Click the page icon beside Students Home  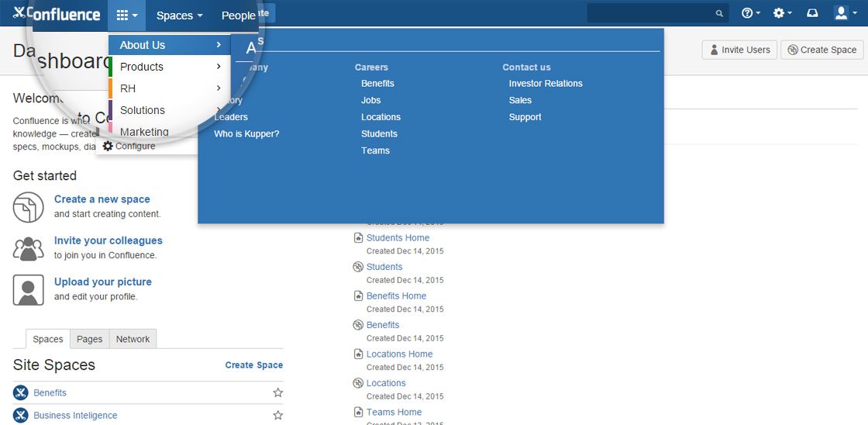[x=358, y=238]
